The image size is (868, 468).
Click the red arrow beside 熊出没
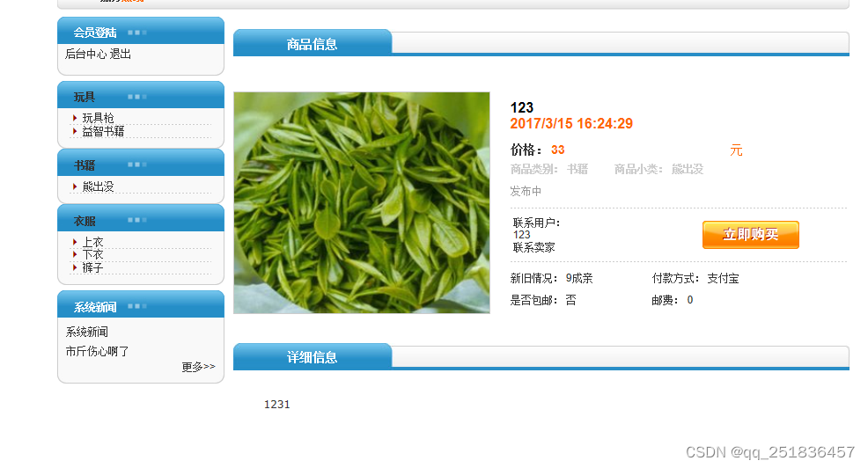point(75,186)
